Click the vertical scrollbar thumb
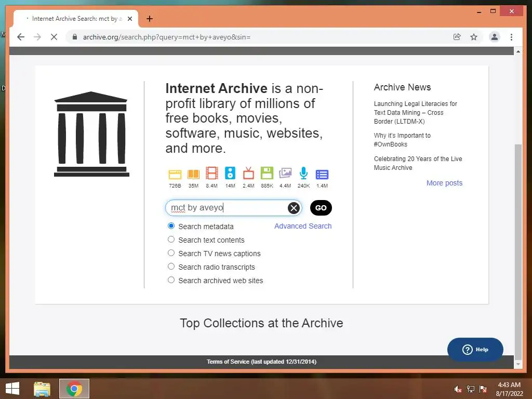This screenshot has height=399, width=532. click(518, 252)
